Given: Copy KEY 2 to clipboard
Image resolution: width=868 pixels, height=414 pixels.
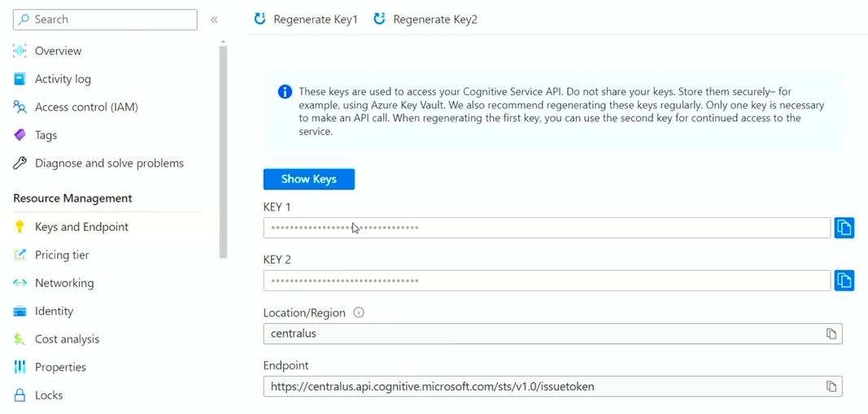Looking at the screenshot, I should (x=844, y=281).
